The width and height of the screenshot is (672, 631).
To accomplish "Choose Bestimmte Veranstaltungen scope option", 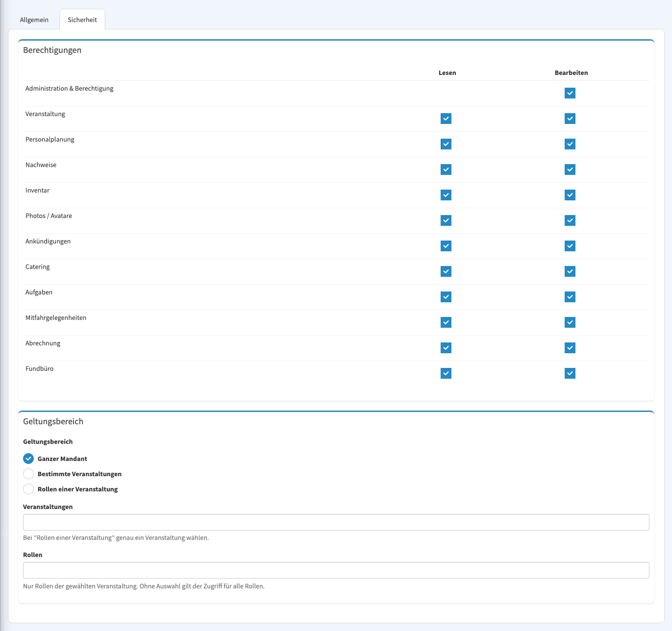I will tap(28, 474).
